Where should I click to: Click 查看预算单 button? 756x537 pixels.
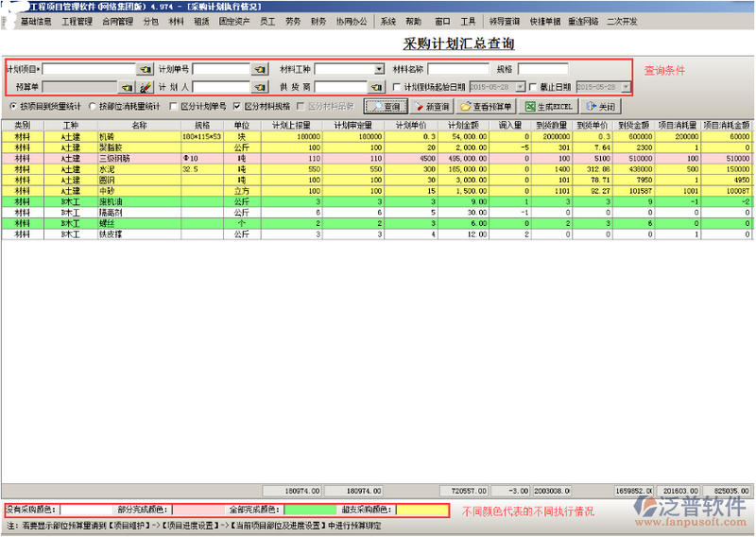coord(489,107)
